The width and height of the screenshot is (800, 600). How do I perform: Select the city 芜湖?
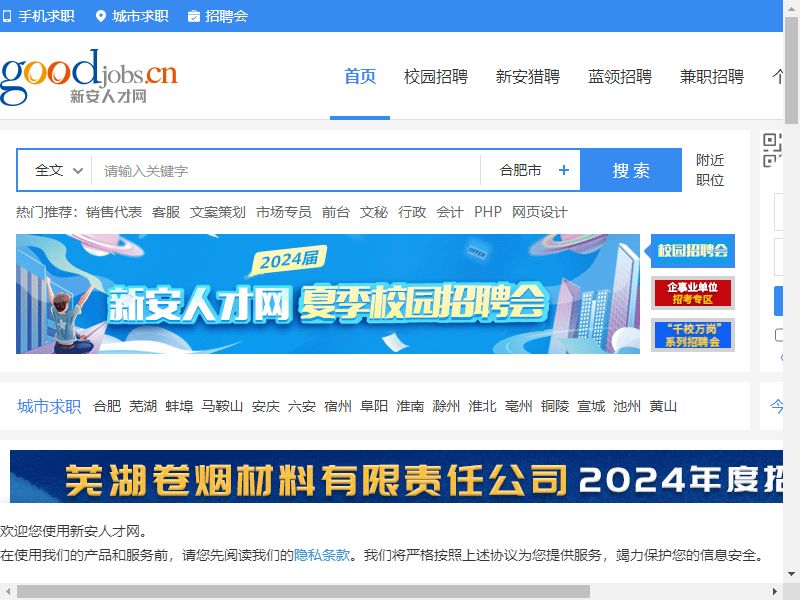coord(143,407)
